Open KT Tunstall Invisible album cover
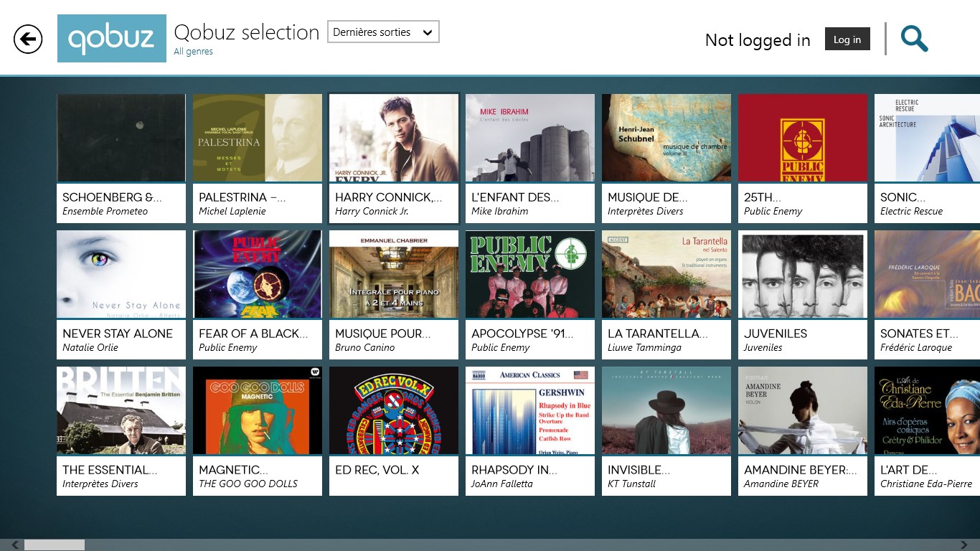 pos(666,410)
